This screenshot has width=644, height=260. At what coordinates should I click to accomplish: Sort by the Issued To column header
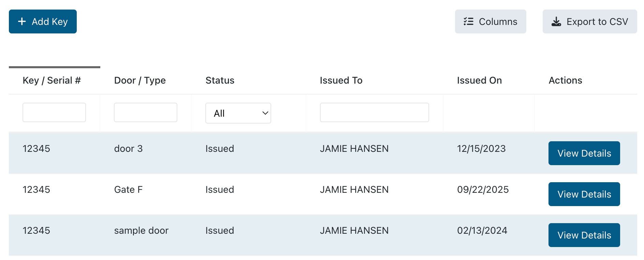click(341, 81)
